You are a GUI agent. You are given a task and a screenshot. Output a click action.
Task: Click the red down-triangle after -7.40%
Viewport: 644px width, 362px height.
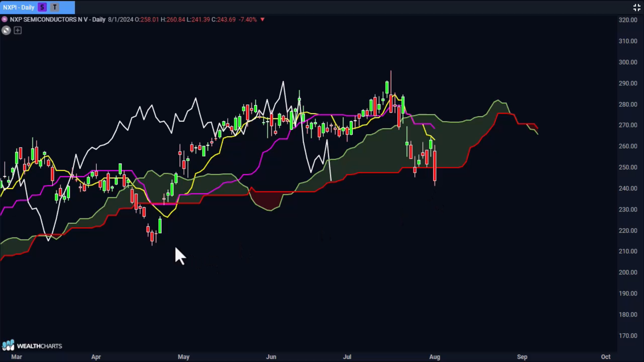pos(263,19)
